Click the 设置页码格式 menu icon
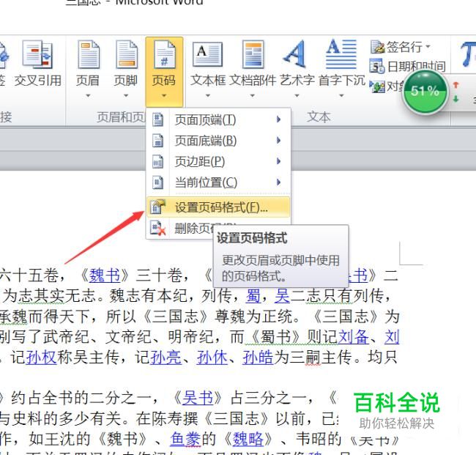This screenshot has width=476, height=455. [157, 207]
